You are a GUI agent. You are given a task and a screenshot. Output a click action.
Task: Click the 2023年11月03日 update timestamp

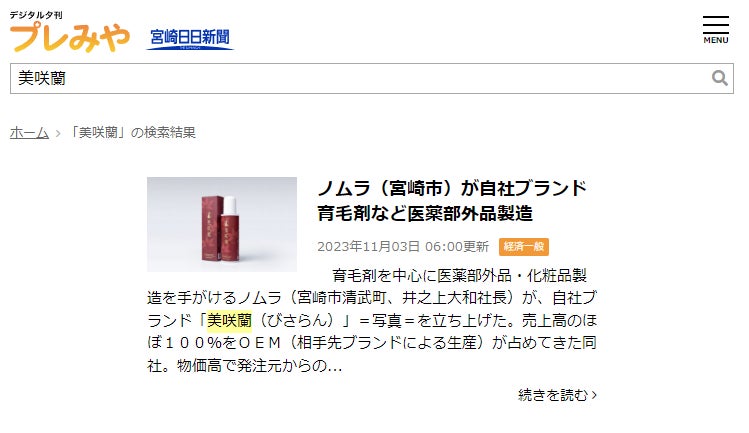[403, 247]
